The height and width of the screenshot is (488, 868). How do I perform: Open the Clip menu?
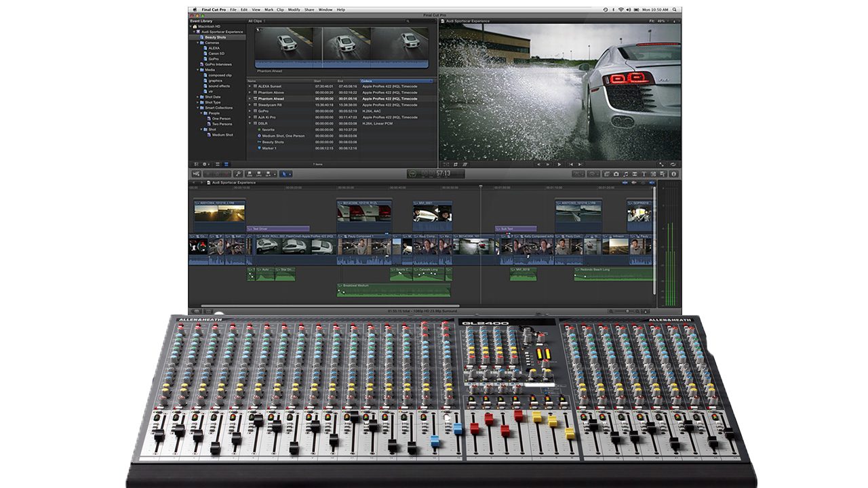[281, 10]
